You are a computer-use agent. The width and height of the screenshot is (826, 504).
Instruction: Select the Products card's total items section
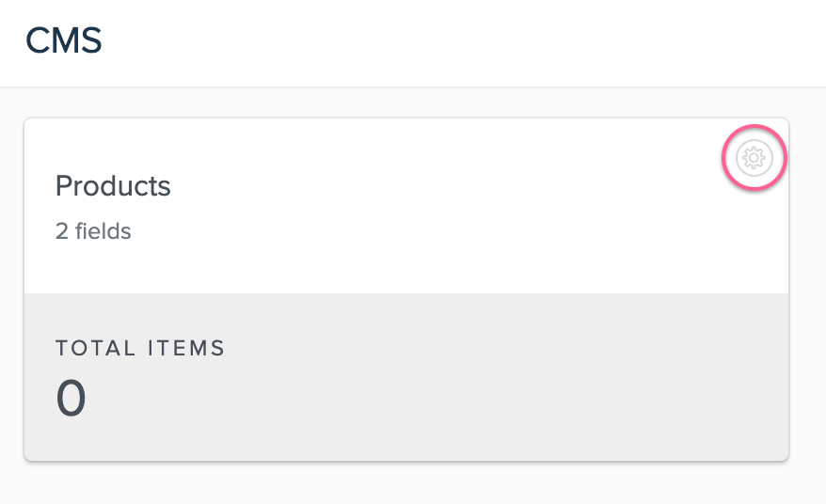pyautogui.click(x=406, y=377)
